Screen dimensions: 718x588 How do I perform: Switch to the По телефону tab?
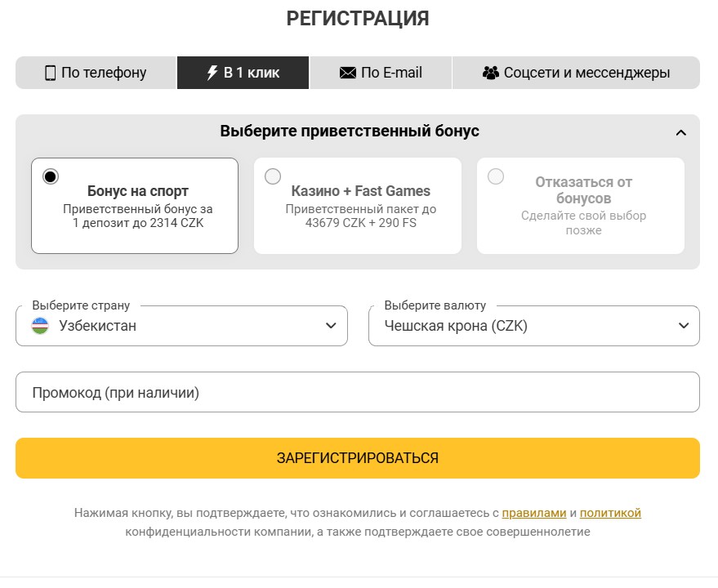(96, 73)
